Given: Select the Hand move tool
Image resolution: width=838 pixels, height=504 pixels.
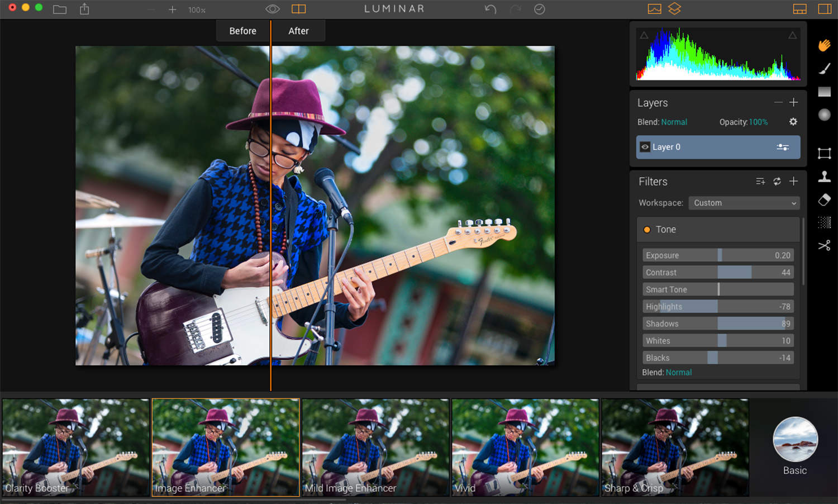Looking at the screenshot, I should coord(824,45).
